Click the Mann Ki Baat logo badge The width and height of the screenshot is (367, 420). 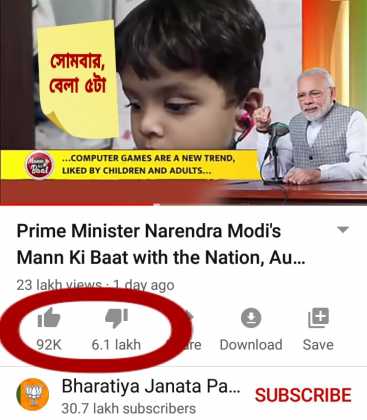tap(39, 165)
